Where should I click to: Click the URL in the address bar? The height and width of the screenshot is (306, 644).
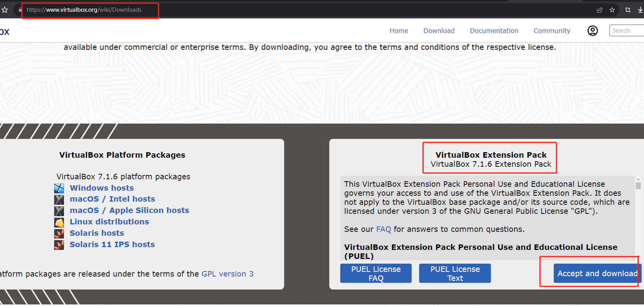tap(84, 10)
